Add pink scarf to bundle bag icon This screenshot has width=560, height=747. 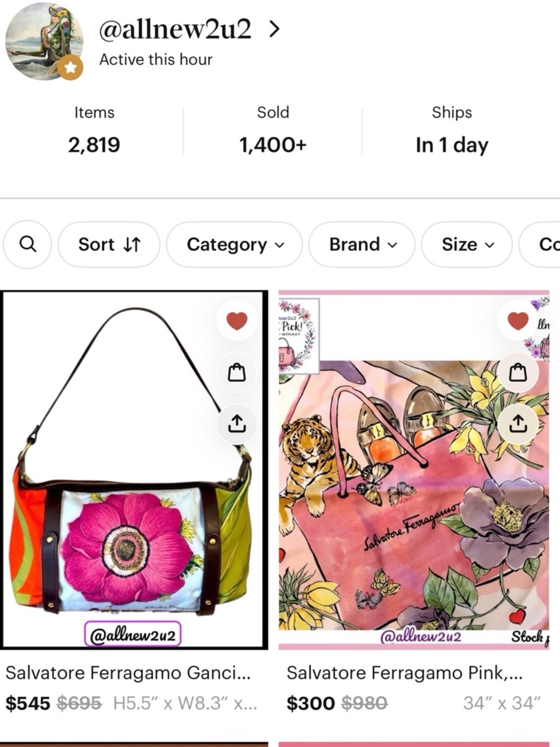pyautogui.click(x=517, y=372)
